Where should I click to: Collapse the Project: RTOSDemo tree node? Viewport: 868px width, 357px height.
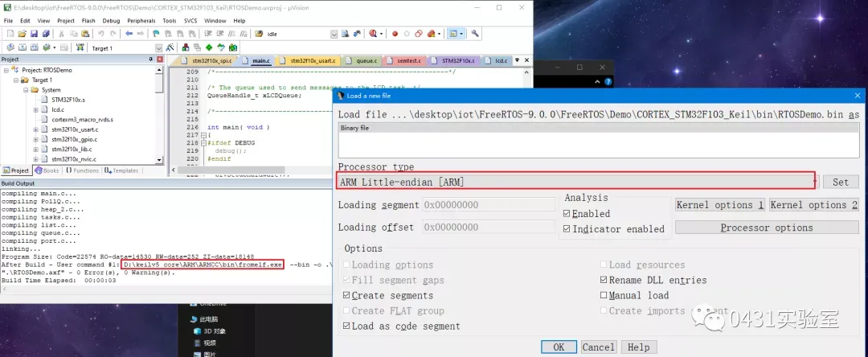click(6, 70)
